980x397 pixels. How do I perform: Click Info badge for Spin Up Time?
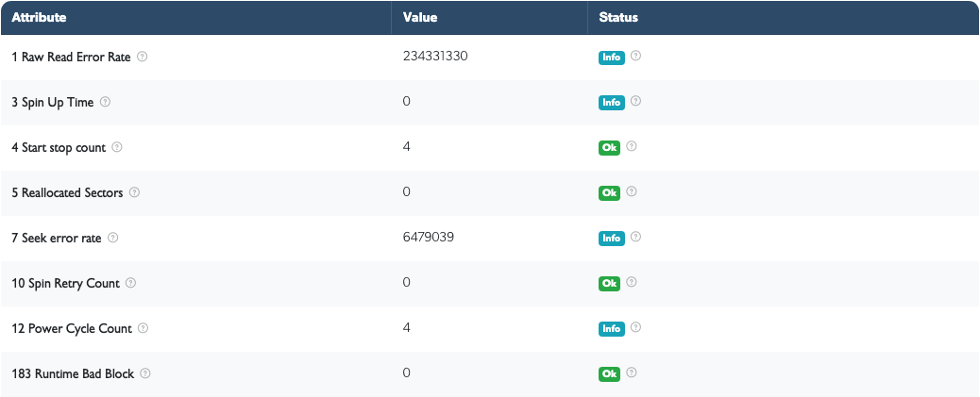click(x=612, y=103)
